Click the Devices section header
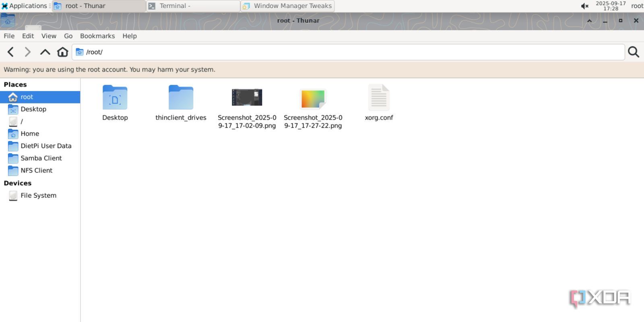Screen dimensions: 644x322 (x=18, y=183)
